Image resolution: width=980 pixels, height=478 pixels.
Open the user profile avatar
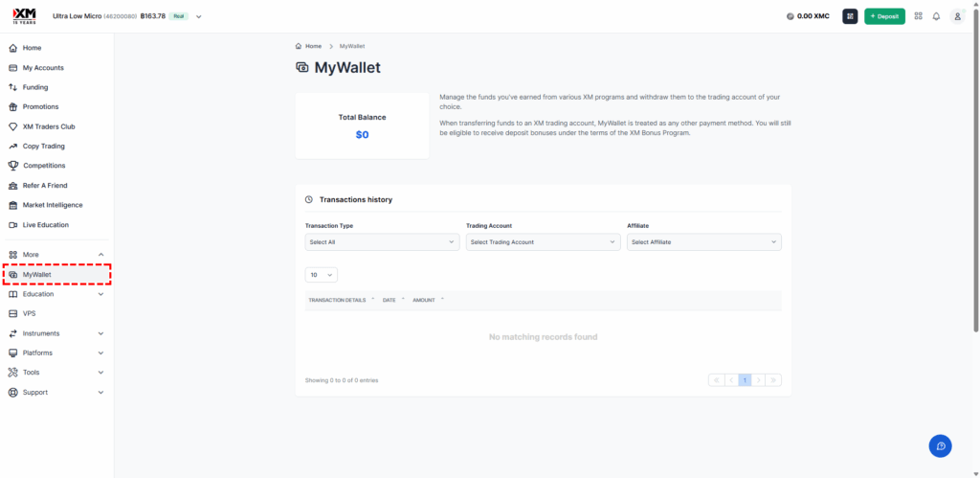tap(957, 16)
